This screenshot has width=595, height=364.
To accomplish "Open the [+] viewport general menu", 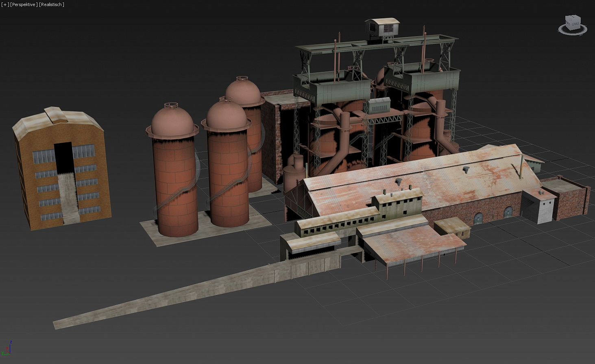I will [x=5, y=4].
